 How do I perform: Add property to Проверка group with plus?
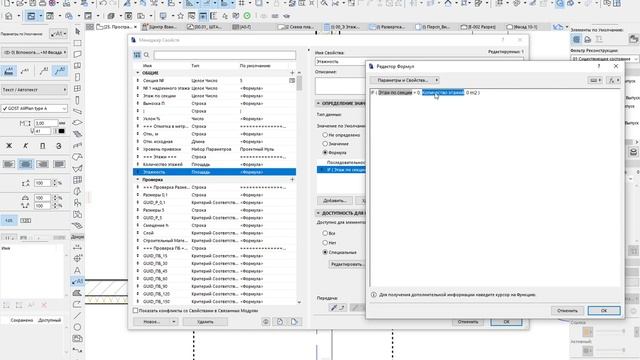292,180
